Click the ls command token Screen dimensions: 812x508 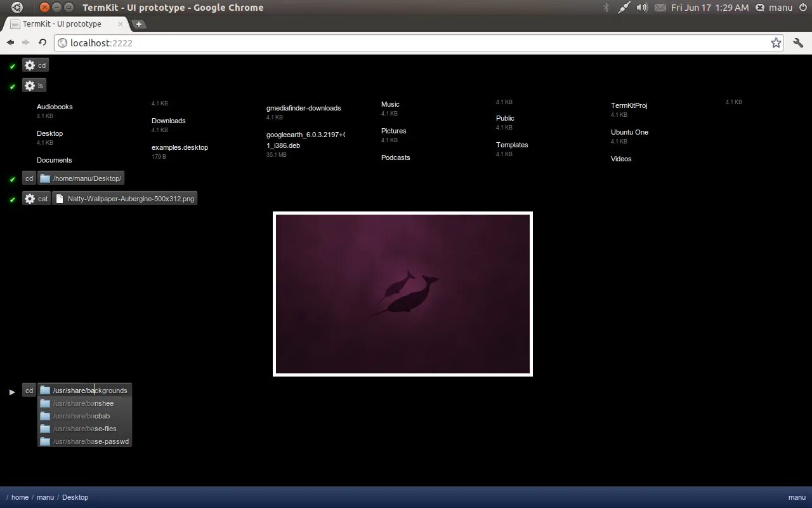pyautogui.click(x=34, y=86)
